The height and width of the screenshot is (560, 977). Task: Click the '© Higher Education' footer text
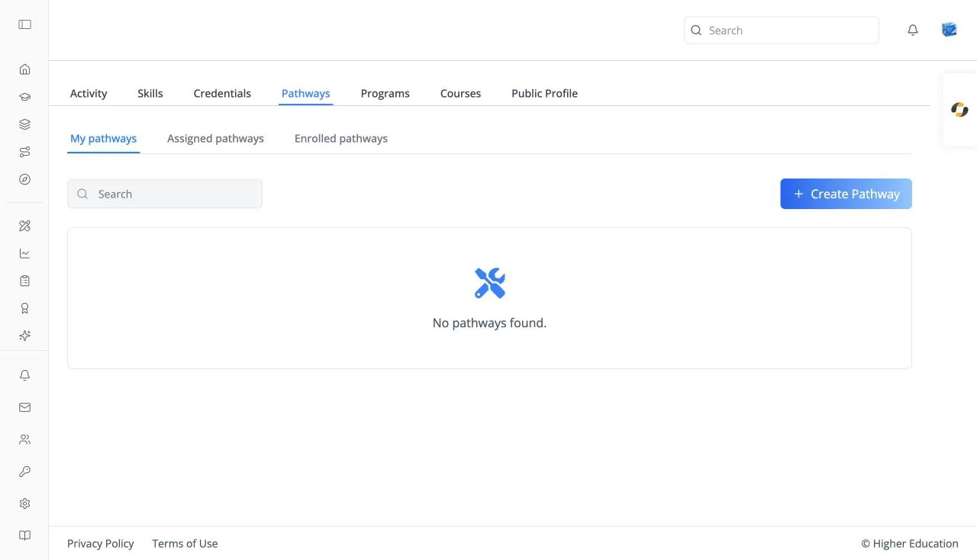[x=910, y=543]
